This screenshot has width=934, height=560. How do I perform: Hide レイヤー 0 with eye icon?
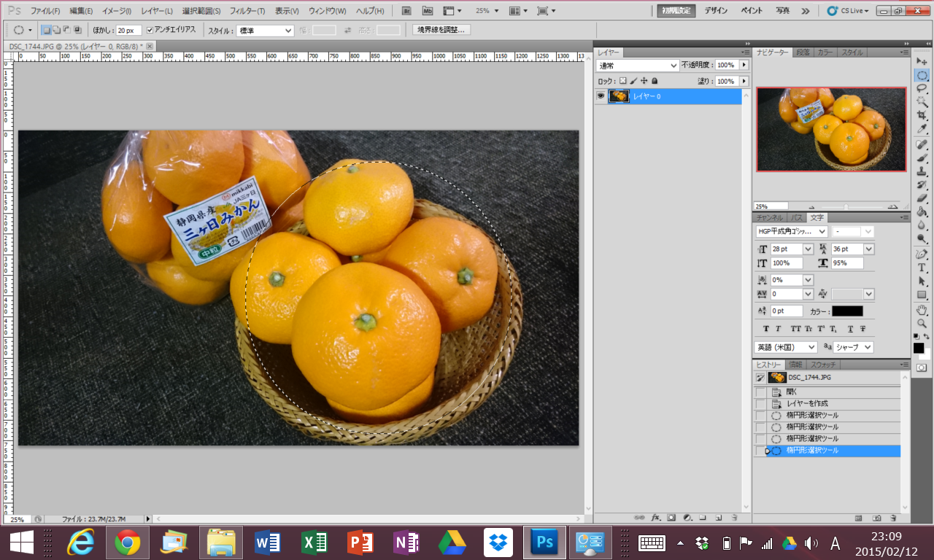(601, 96)
